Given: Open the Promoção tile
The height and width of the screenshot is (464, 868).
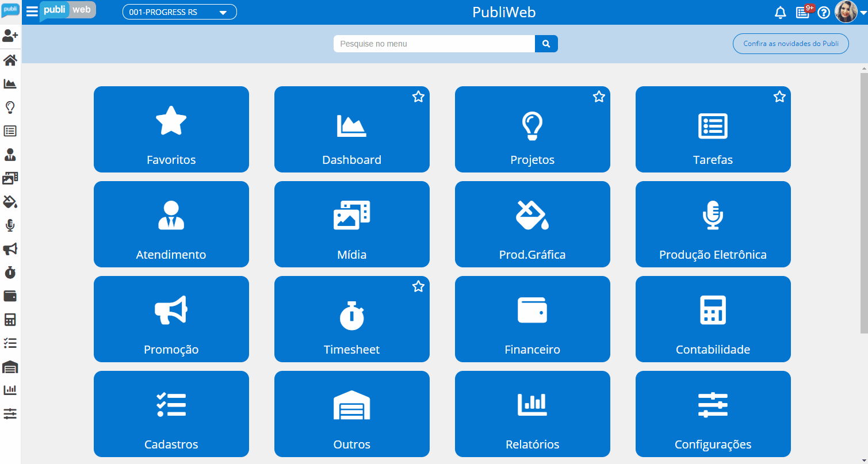Looking at the screenshot, I should click(x=171, y=319).
